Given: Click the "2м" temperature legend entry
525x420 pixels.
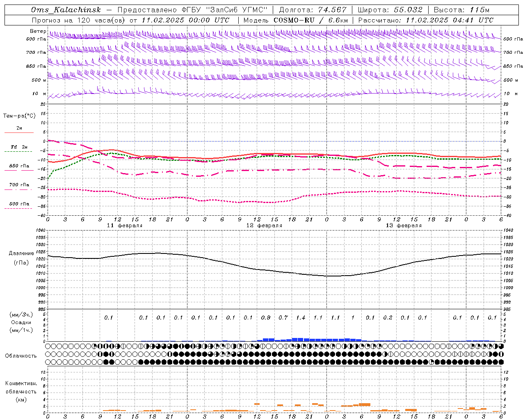Looking at the screenshot, I should [19, 128].
